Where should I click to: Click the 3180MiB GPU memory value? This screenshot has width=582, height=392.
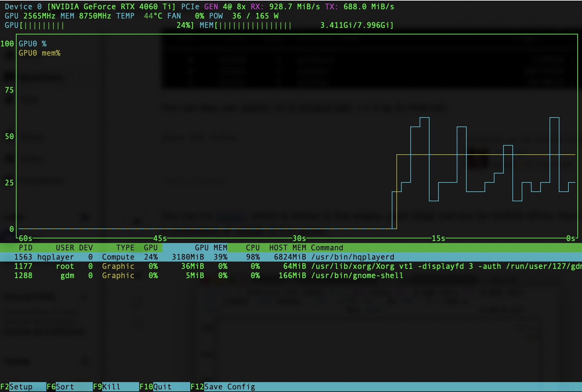pos(188,257)
